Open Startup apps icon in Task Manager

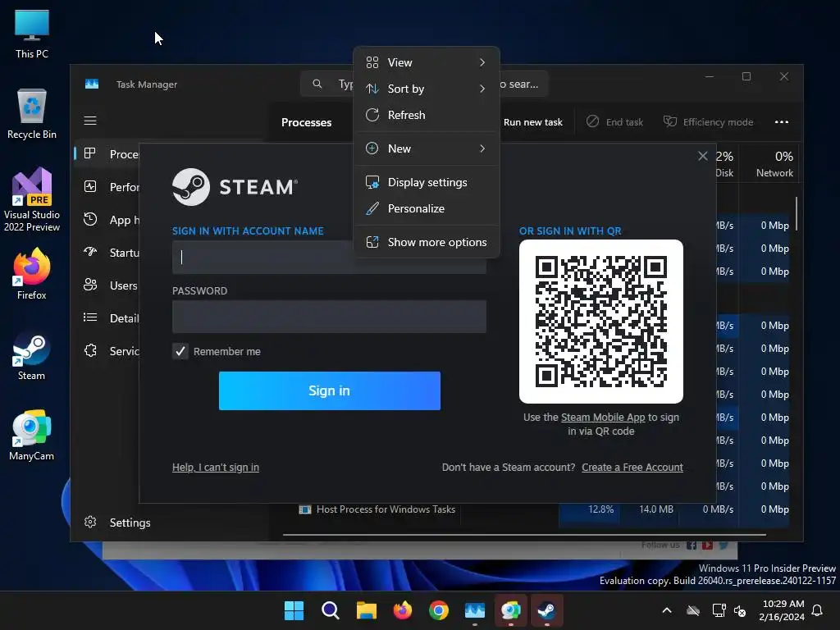click(x=90, y=252)
